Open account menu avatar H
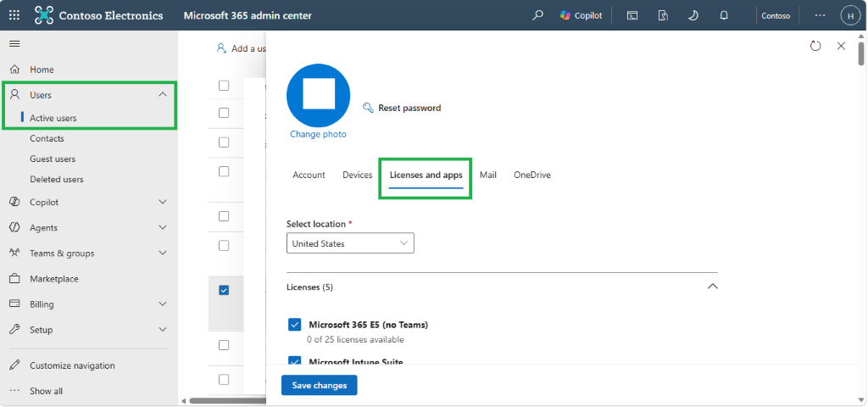 coord(850,15)
